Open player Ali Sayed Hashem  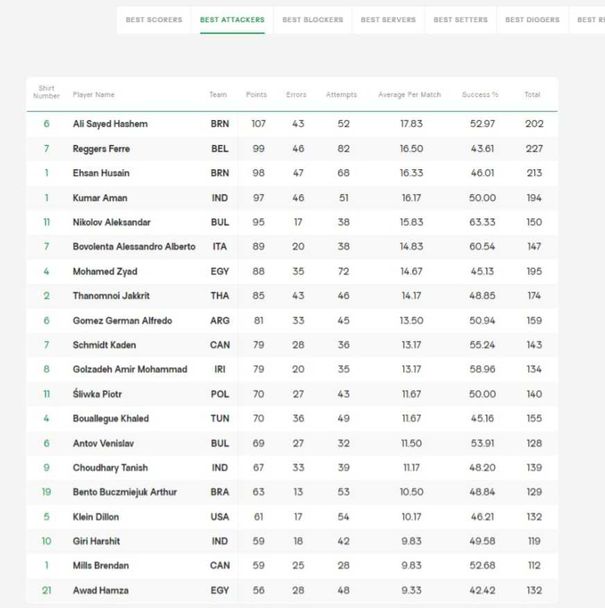110,124
